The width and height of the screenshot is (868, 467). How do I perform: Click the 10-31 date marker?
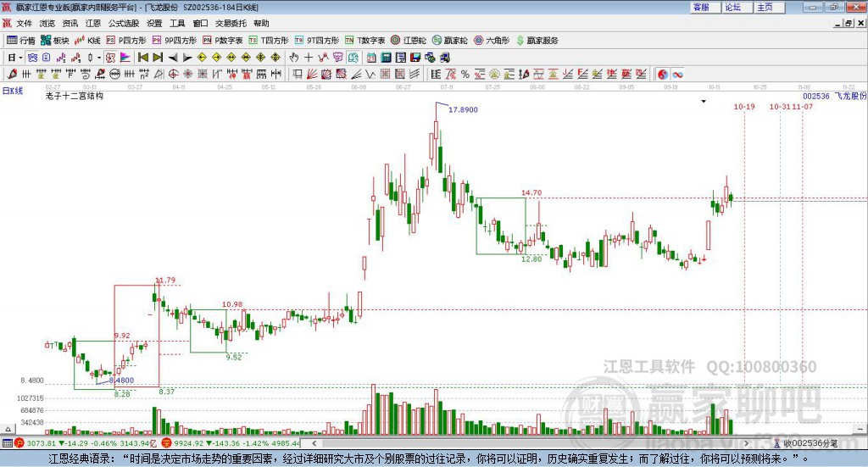[x=780, y=107]
